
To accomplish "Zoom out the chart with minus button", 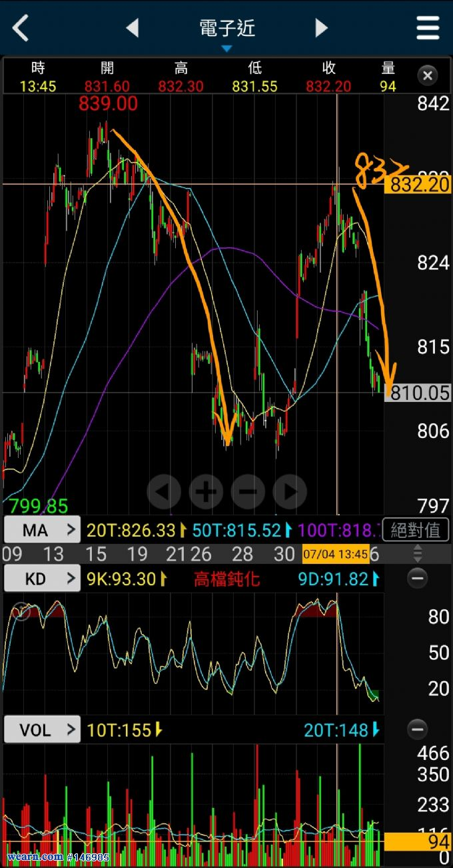I will 248,492.
